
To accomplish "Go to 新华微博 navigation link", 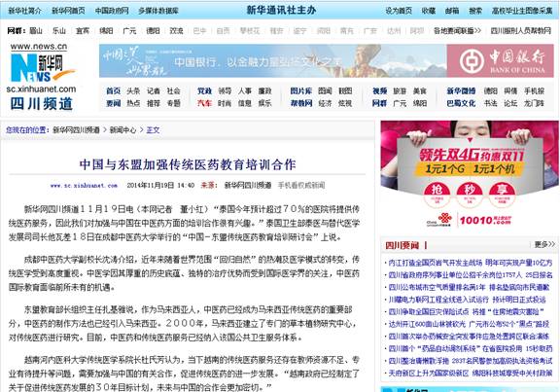I will (x=461, y=91).
